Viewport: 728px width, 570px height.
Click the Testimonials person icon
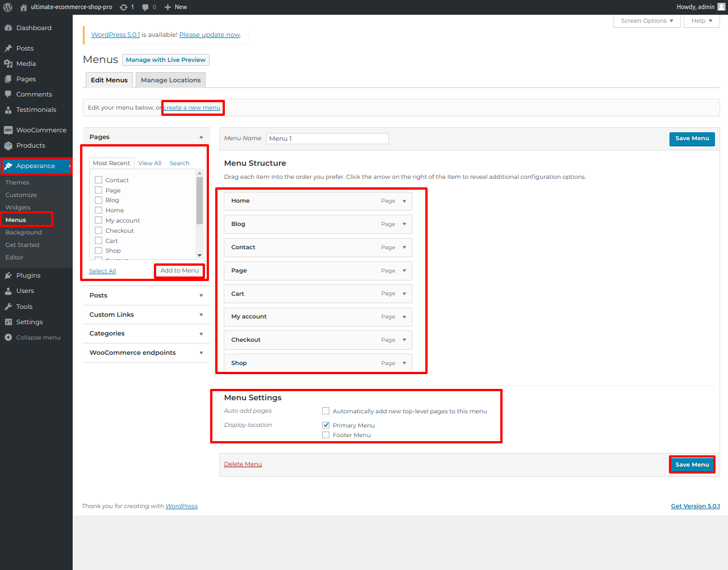click(9, 110)
